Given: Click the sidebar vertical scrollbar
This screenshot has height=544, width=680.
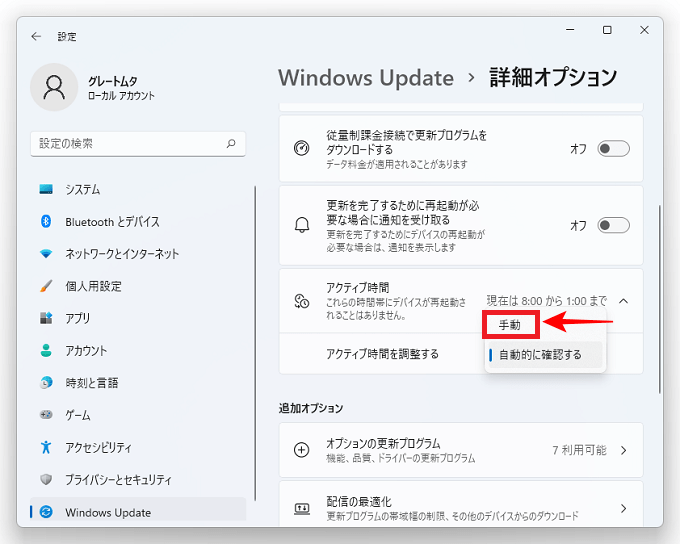Looking at the screenshot, I should tap(255, 344).
